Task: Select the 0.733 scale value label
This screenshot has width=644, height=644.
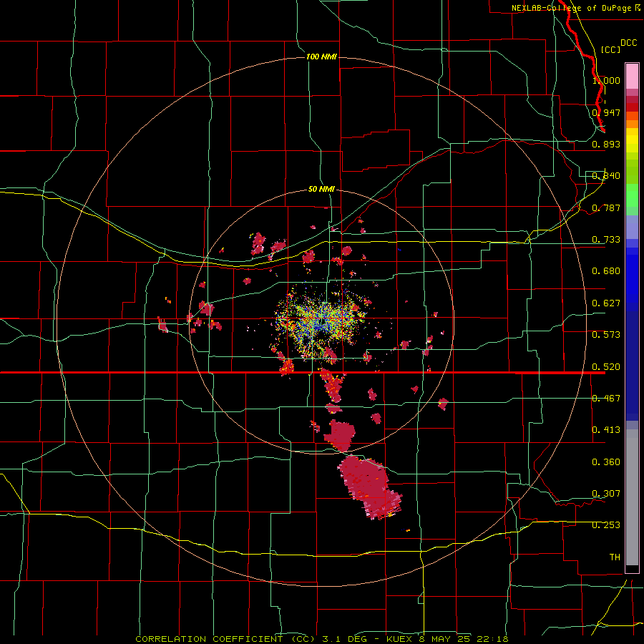Action: [606, 240]
